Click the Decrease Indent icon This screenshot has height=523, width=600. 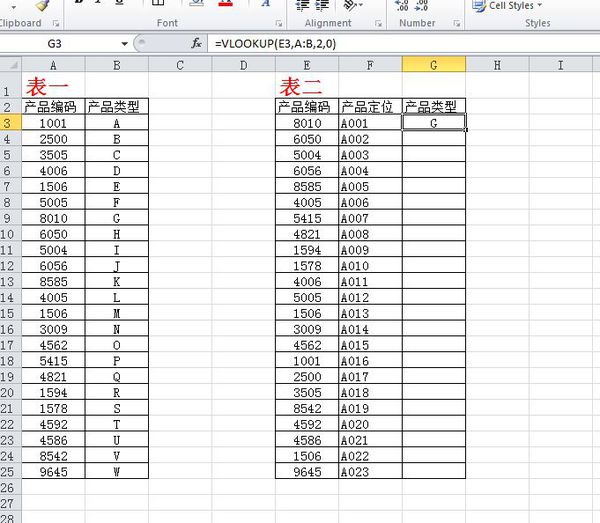point(303,5)
